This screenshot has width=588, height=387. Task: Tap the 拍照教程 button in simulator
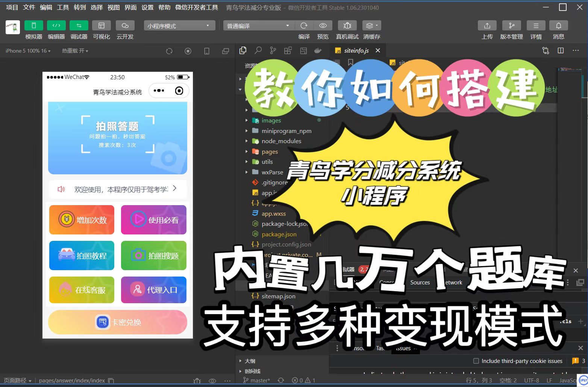click(x=82, y=255)
